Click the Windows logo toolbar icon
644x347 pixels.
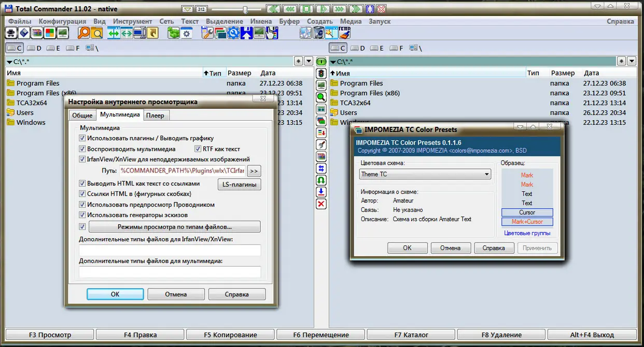[x=50, y=33]
